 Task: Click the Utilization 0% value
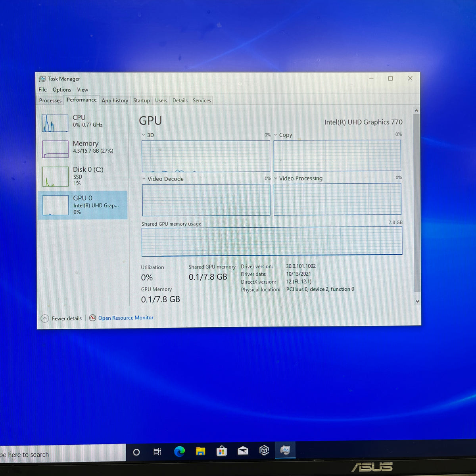(147, 278)
